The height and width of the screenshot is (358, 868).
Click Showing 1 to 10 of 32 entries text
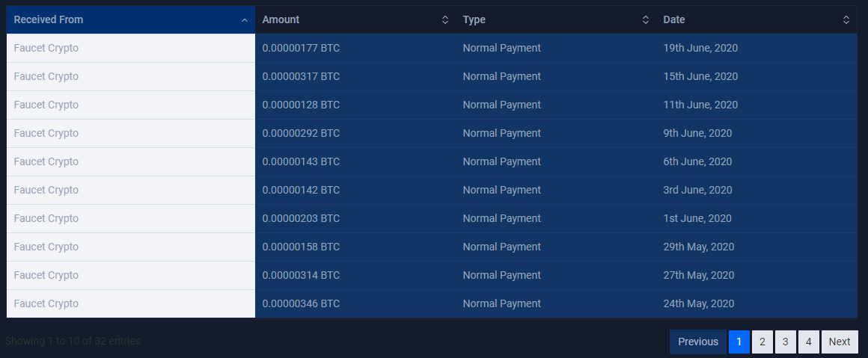[73, 341]
